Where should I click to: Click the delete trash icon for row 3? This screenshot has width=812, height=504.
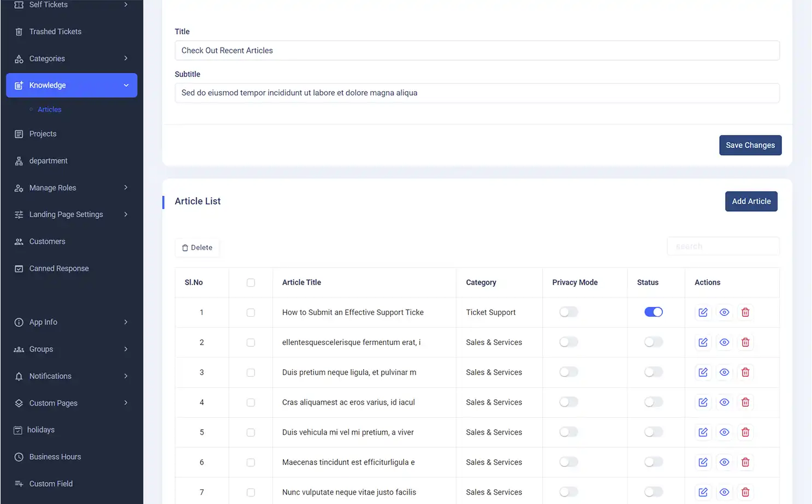745,372
